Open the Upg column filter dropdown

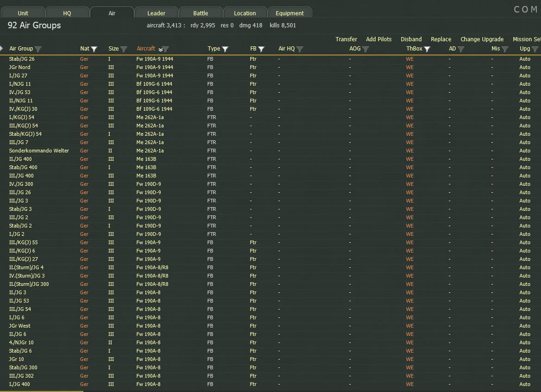(x=535, y=49)
